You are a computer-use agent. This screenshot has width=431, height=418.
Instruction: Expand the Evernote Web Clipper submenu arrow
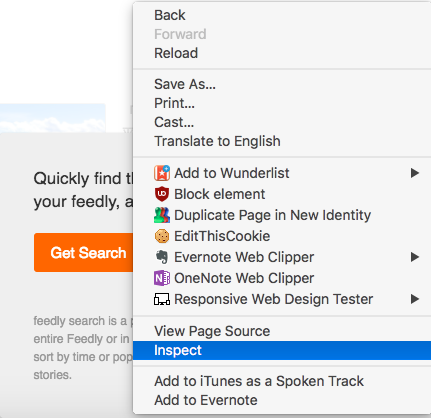(415, 257)
